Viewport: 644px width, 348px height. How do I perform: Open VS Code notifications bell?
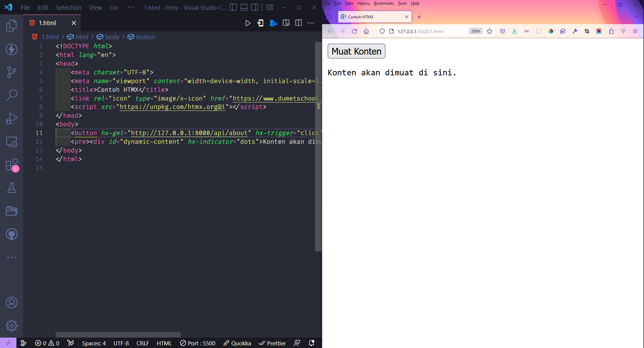(x=311, y=343)
